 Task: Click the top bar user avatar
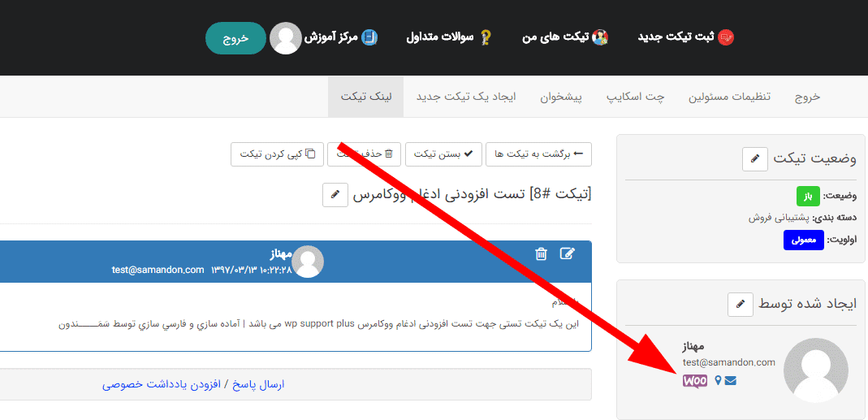(286, 38)
